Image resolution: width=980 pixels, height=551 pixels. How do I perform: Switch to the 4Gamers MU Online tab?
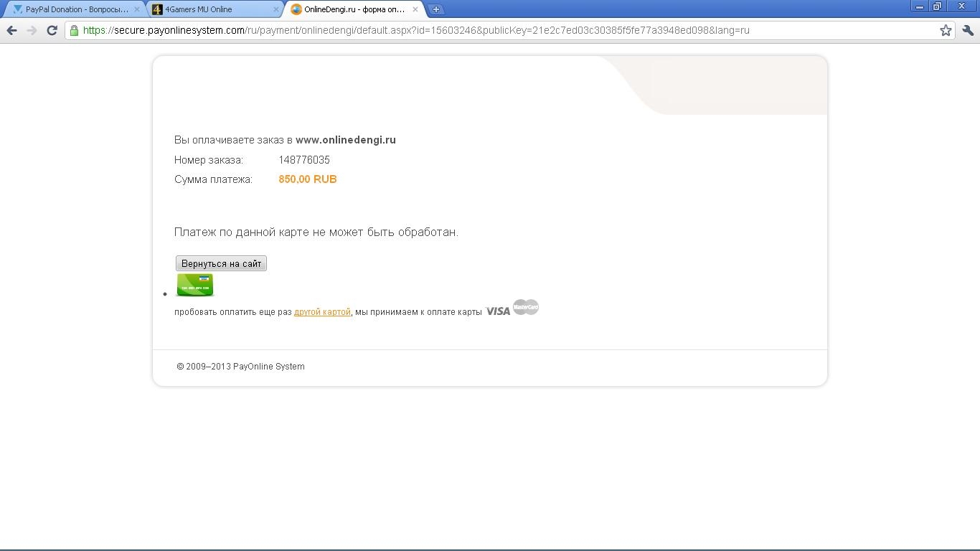(x=208, y=9)
